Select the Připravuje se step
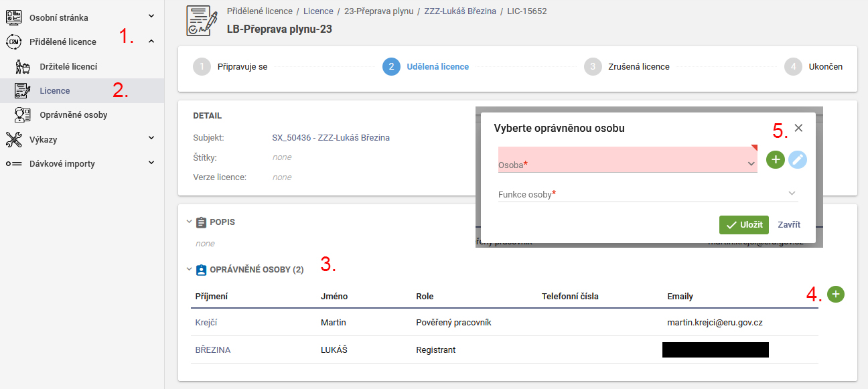This screenshot has height=389, width=868. (x=230, y=67)
